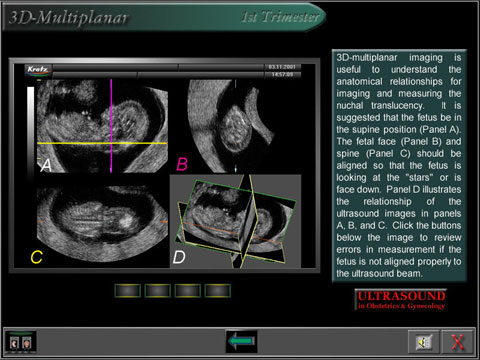Viewport: 480px width, 360px height.
Task: Open the fetal thumbnails menu icon
Action: coord(21,342)
